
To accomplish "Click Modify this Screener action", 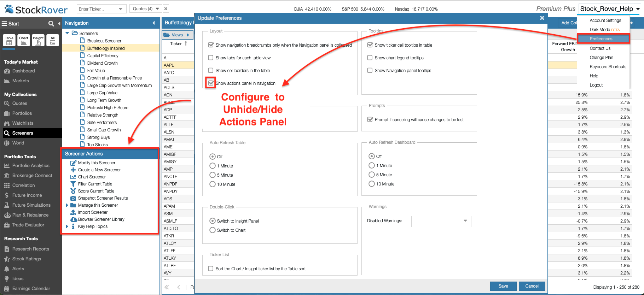I will tap(97, 163).
